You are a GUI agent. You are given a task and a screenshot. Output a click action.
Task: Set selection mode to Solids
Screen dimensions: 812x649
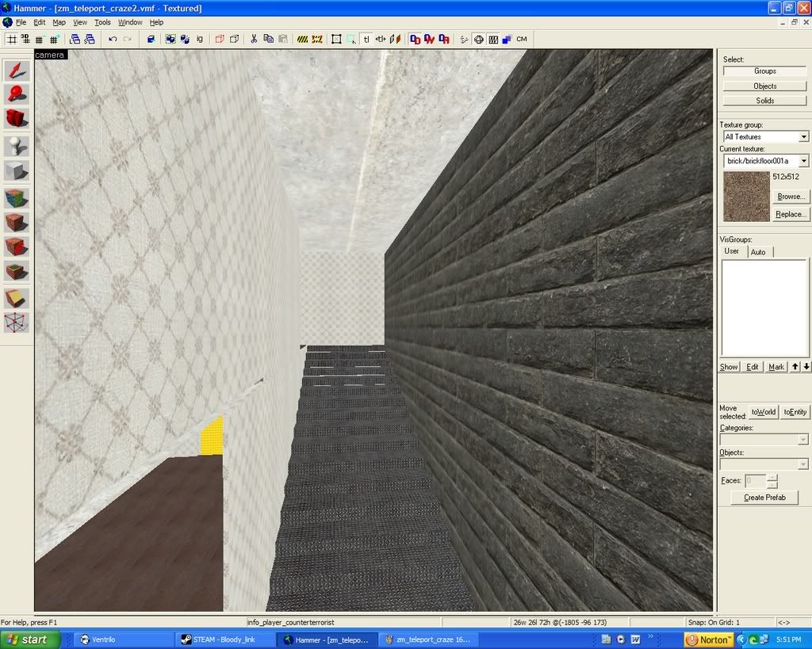tap(764, 101)
